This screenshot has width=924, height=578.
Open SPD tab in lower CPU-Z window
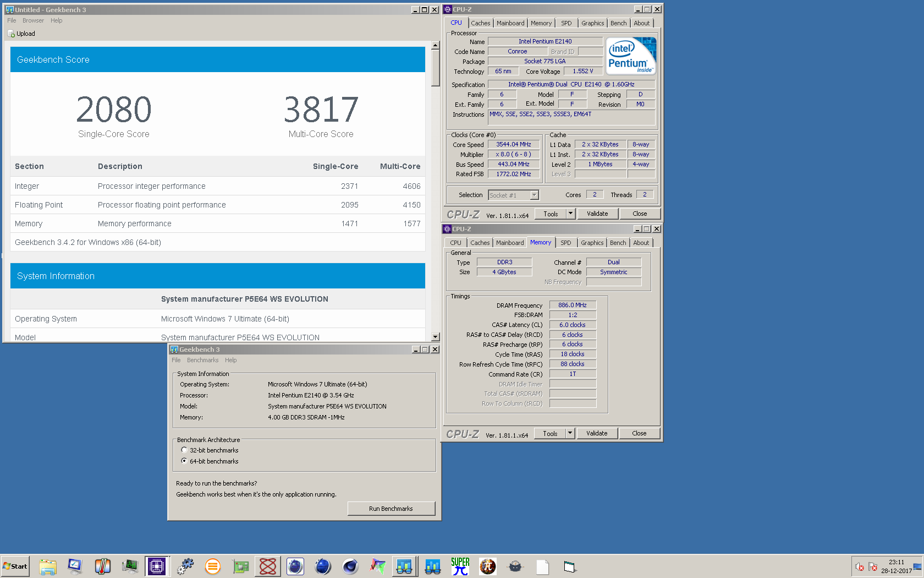566,243
